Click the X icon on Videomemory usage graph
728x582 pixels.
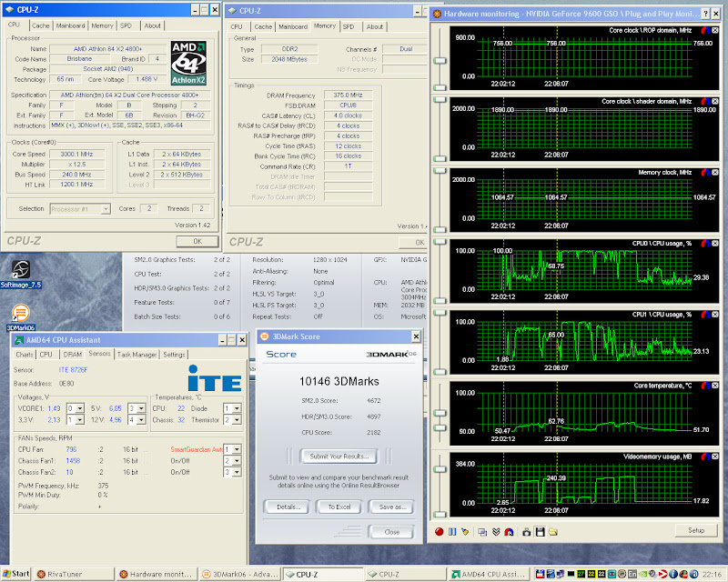[x=715, y=457]
